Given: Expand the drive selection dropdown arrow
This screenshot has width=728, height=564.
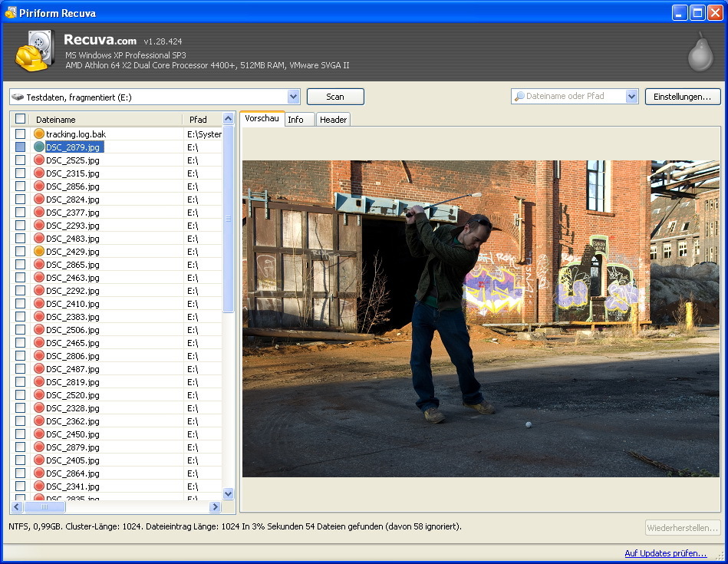Looking at the screenshot, I should pyautogui.click(x=293, y=97).
